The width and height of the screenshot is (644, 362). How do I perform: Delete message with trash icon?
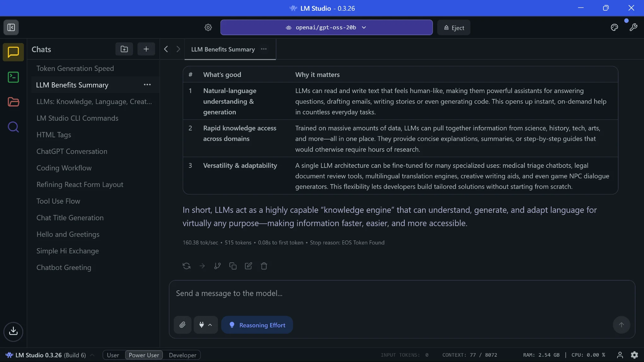pyautogui.click(x=264, y=266)
